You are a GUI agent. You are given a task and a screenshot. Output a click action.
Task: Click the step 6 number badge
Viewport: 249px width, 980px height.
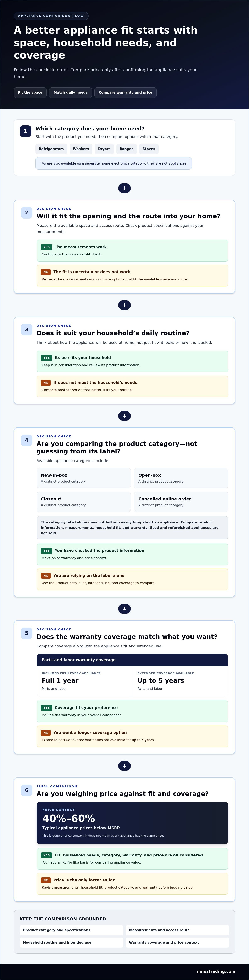click(x=26, y=790)
